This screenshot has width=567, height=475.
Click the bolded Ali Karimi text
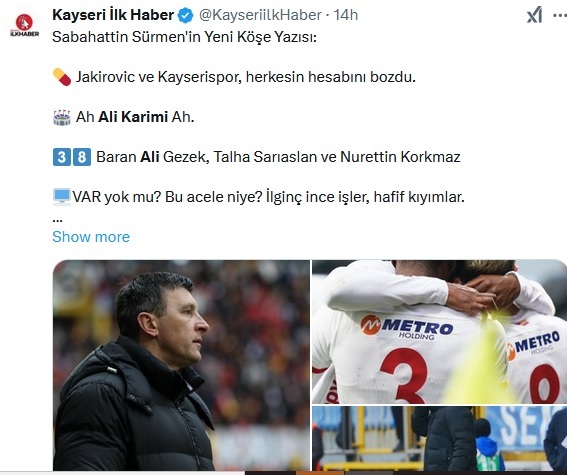point(133,117)
